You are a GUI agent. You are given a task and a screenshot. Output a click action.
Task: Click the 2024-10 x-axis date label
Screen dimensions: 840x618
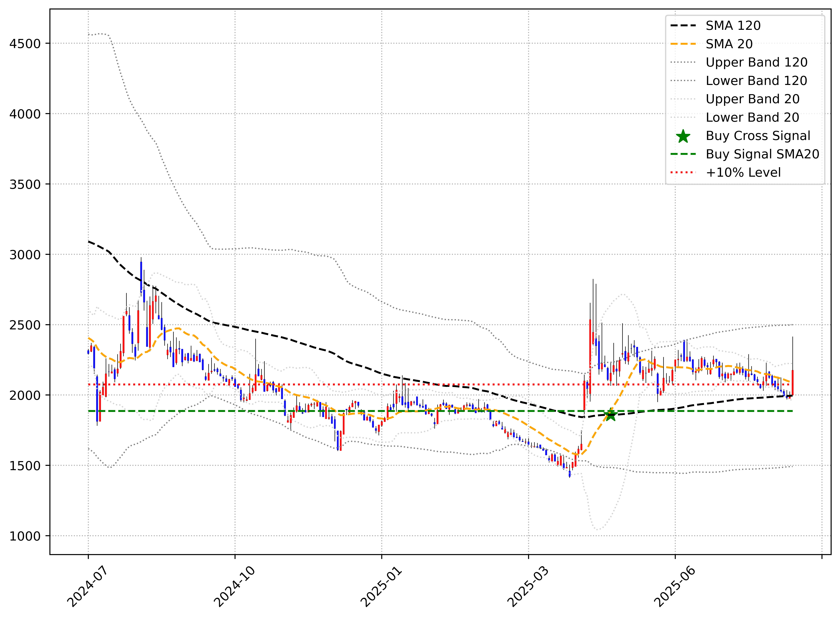point(234,587)
